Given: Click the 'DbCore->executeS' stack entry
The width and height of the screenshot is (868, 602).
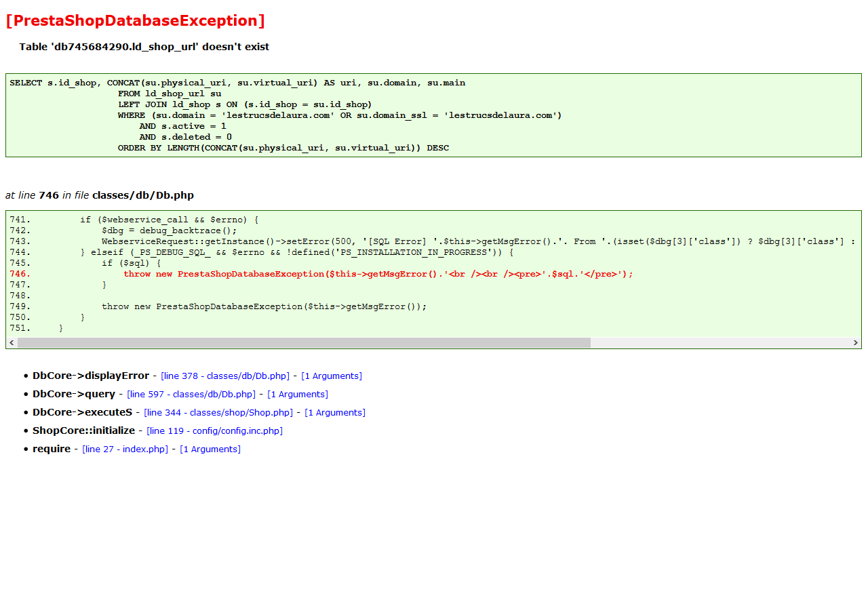Looking at the screenshot, I should click(82, 412).
